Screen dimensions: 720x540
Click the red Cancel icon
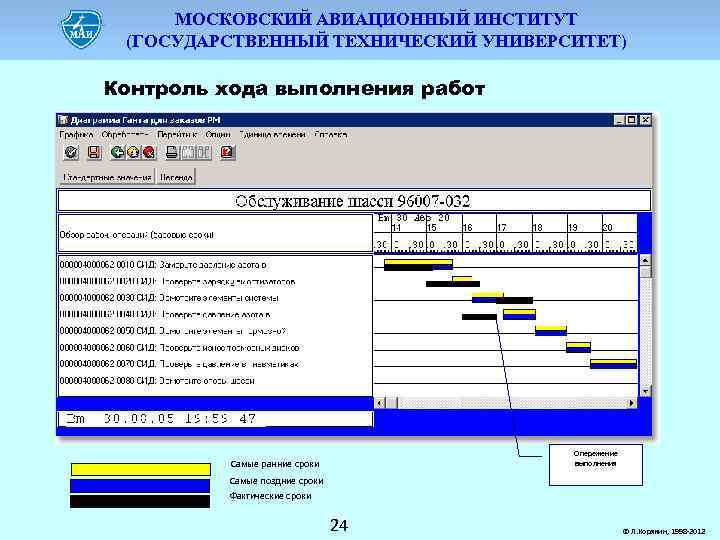(x=149, y=152)
